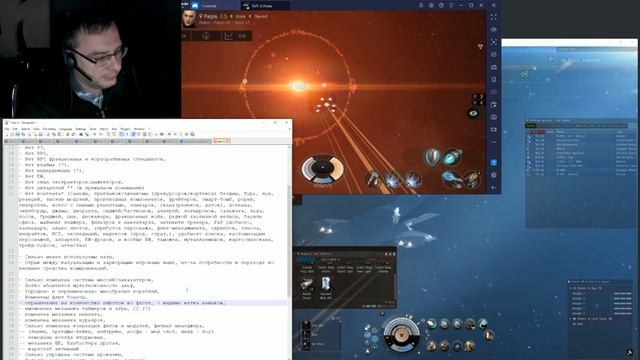
Task: Activate fifth top-row module on EVE desktop HUD
Action: 482,324
